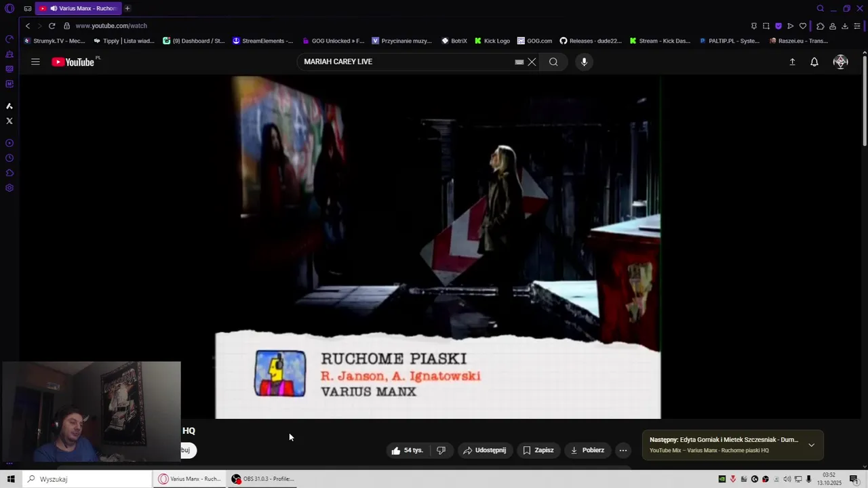Search tabs with the title bar magnifier
Viewport: 868px width, 488px height.
click(x=821, y=8)
